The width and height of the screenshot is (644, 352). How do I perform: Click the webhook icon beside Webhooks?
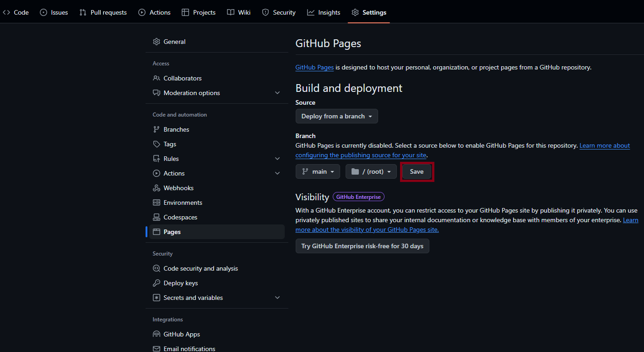pos(157,188)
